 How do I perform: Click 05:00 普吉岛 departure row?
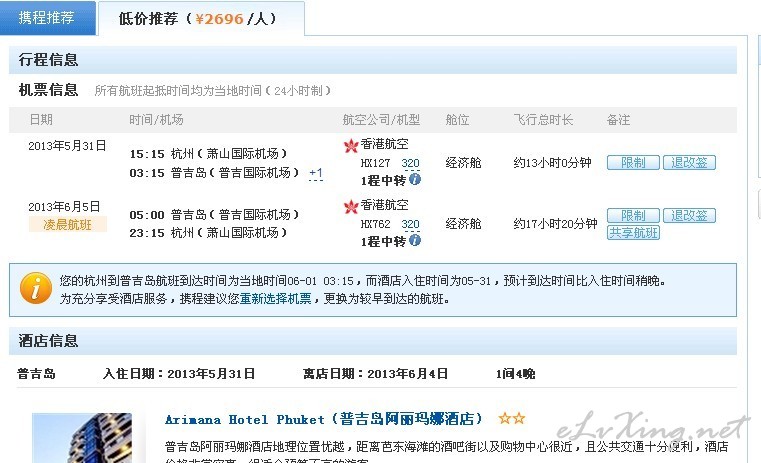pyautogui.click(x=214, y=215)
